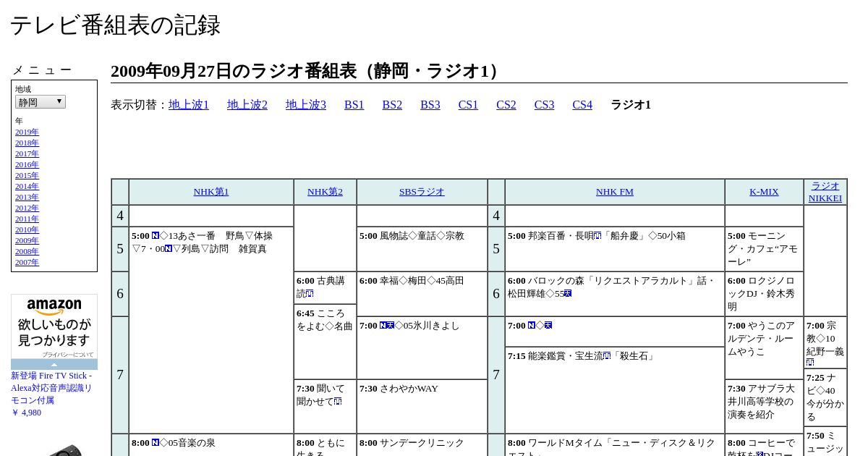Image resolution: width=868 pixels, height=456 pixels.
Task: Open the 2014年 archive link
Action: (x=27, y=187)
